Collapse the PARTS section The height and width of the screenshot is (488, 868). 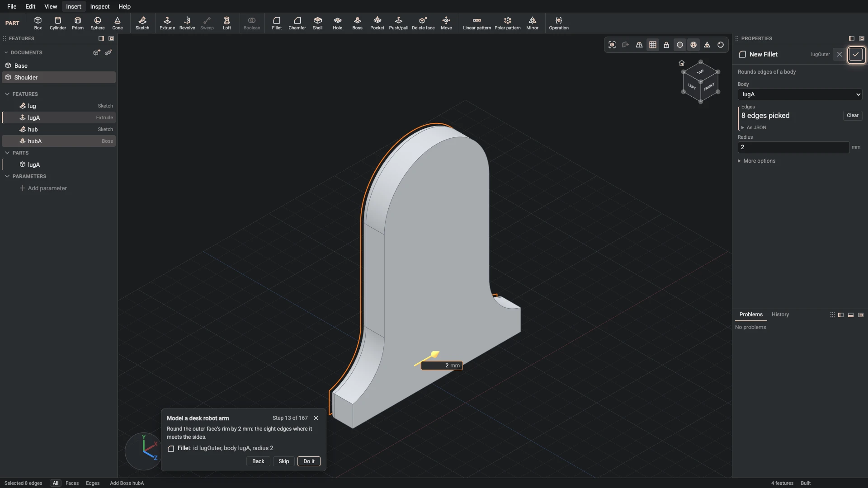[7, 153]
